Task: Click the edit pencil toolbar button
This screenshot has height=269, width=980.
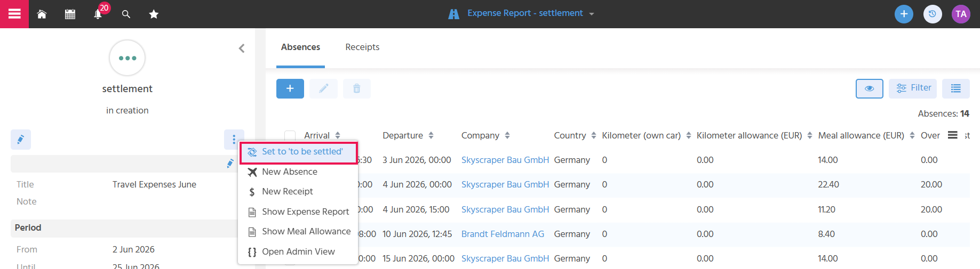Action: tap(324, 88)
